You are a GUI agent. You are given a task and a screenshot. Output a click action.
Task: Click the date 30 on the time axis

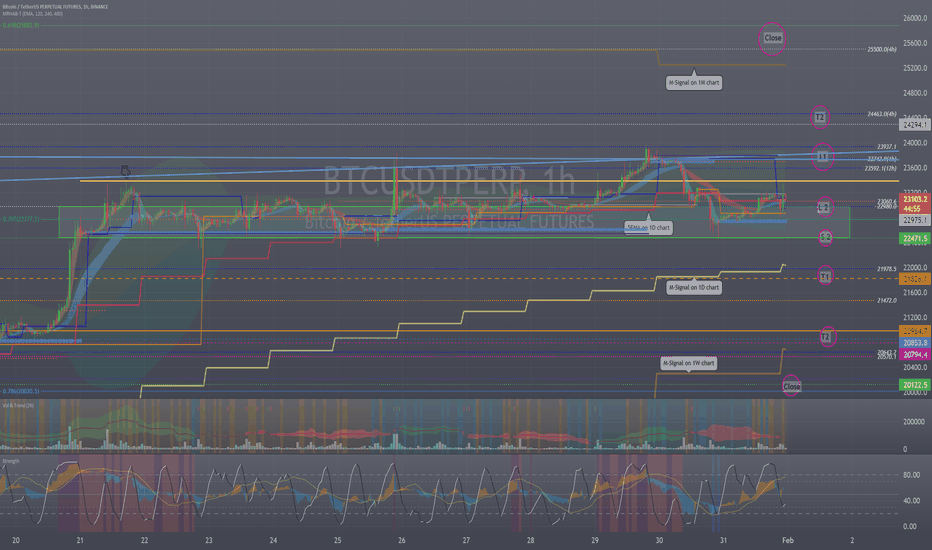coord(659,540)
